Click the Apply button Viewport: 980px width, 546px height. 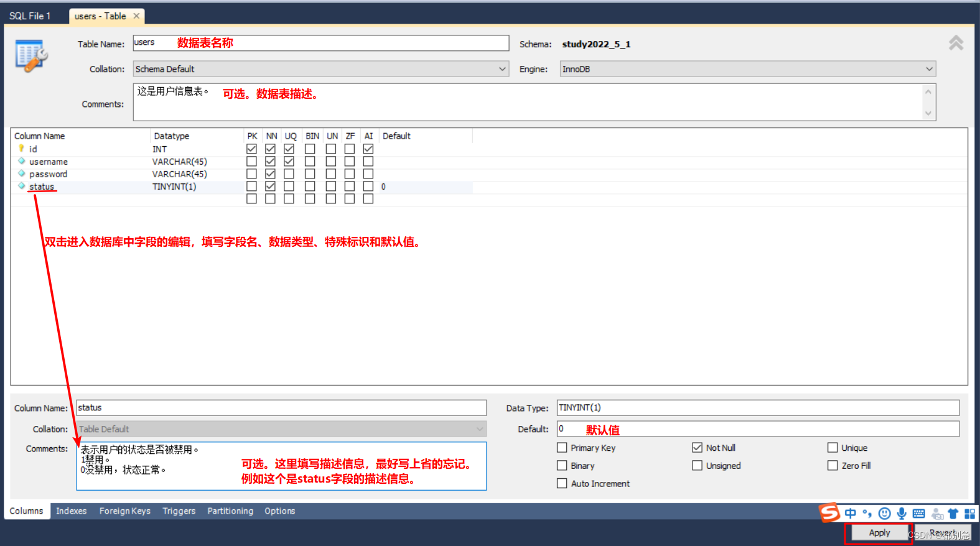click(x=879, y=533)
